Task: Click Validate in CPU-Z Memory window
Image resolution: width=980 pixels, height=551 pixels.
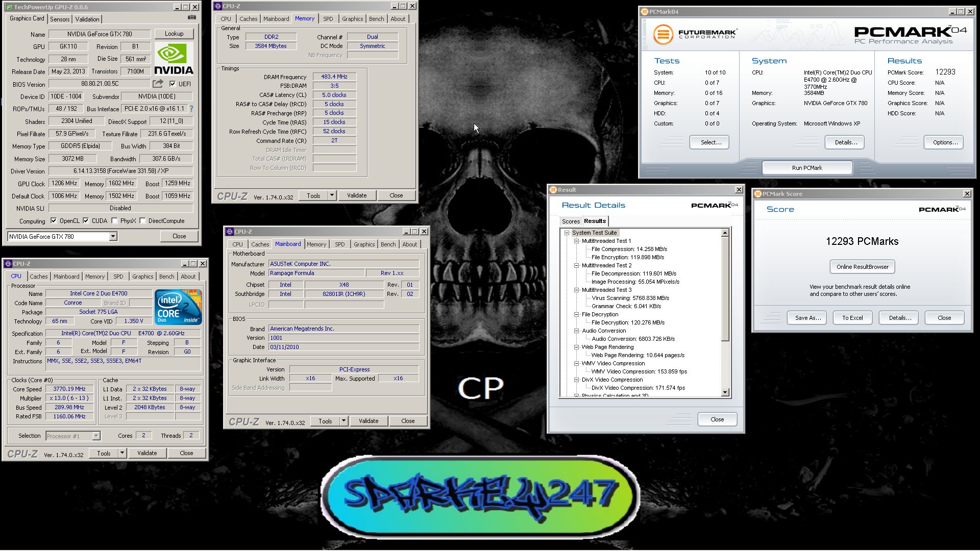Action: pos(357,195)
